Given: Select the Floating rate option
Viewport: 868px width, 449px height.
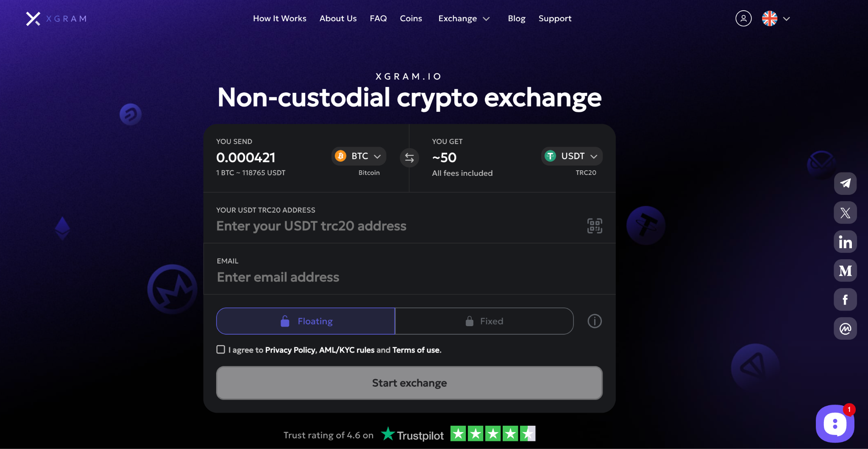Looking at the screenshot, I should click(x=306, y=321).
